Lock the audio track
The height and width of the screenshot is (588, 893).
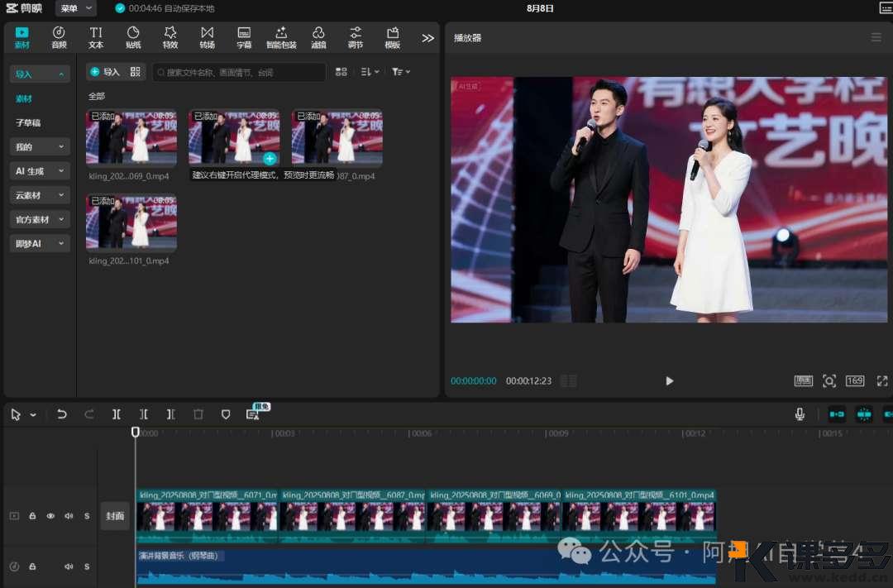point(32,566)
